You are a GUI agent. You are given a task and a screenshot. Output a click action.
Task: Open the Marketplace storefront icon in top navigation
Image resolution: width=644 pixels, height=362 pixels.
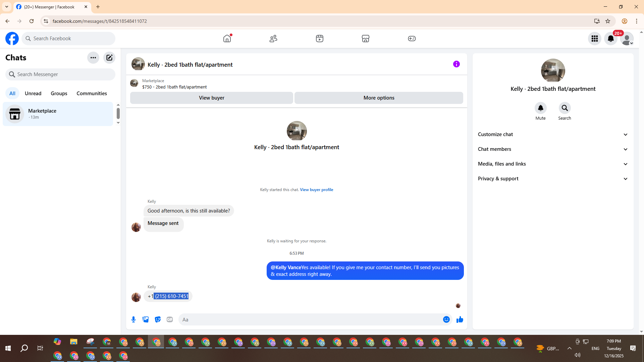click(366, 39)
